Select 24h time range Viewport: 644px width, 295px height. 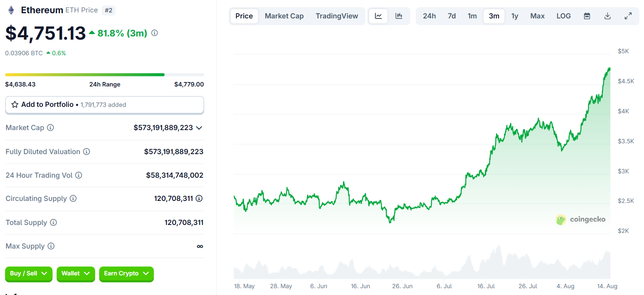[x=429, y=16]
